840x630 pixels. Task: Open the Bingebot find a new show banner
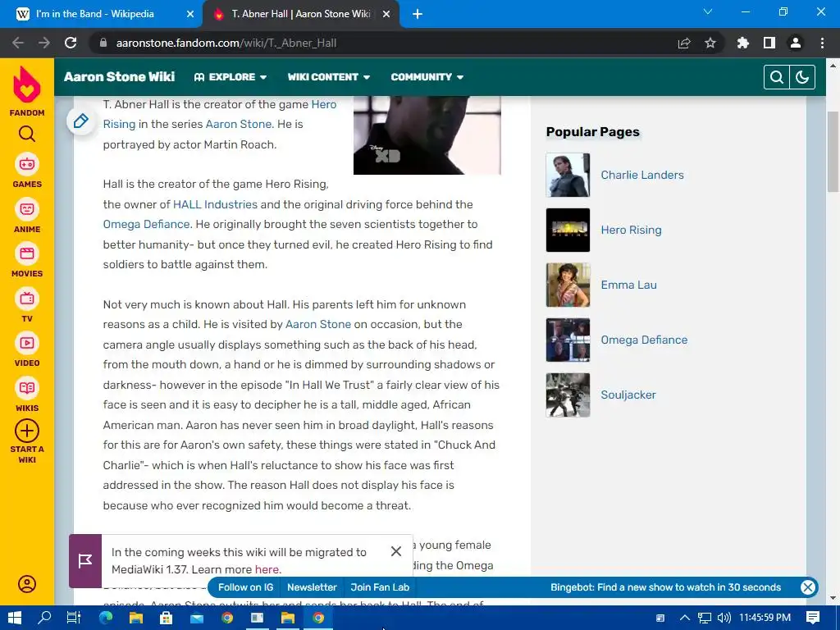665,587
